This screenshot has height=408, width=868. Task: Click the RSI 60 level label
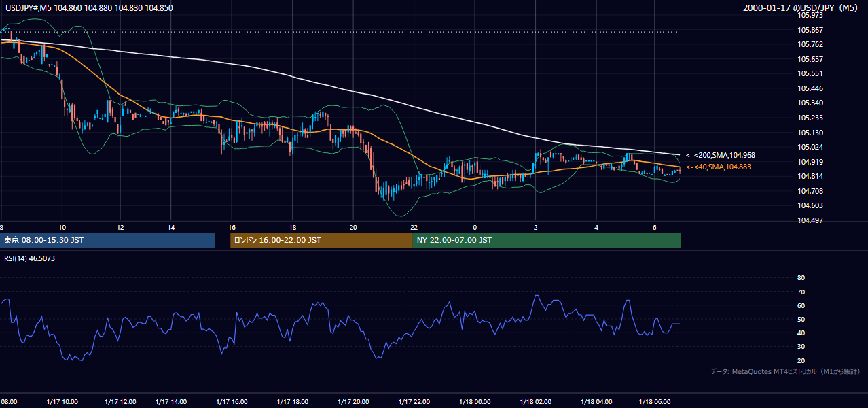coord(801,305)
